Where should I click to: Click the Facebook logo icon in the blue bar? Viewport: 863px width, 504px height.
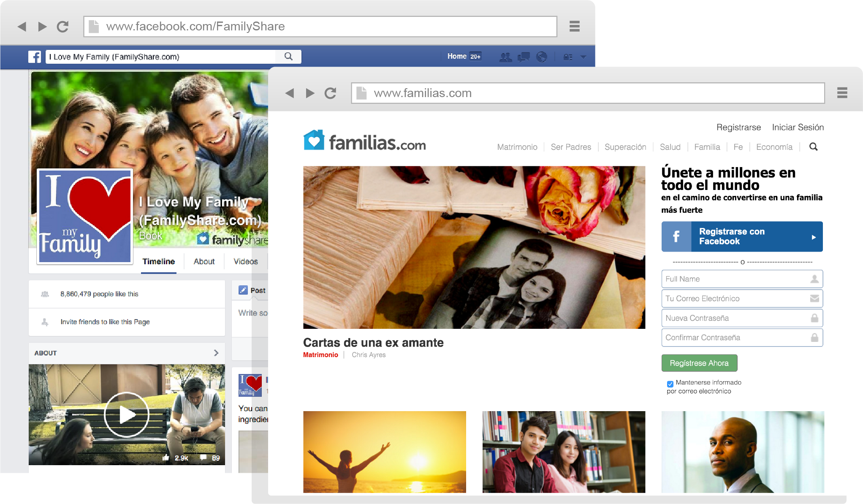pos(35,57)
